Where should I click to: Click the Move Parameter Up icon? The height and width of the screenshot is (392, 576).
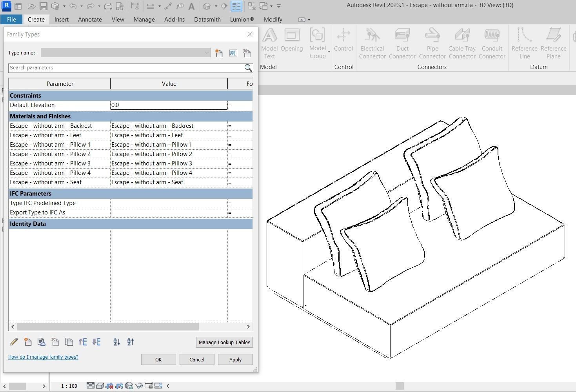83,342
